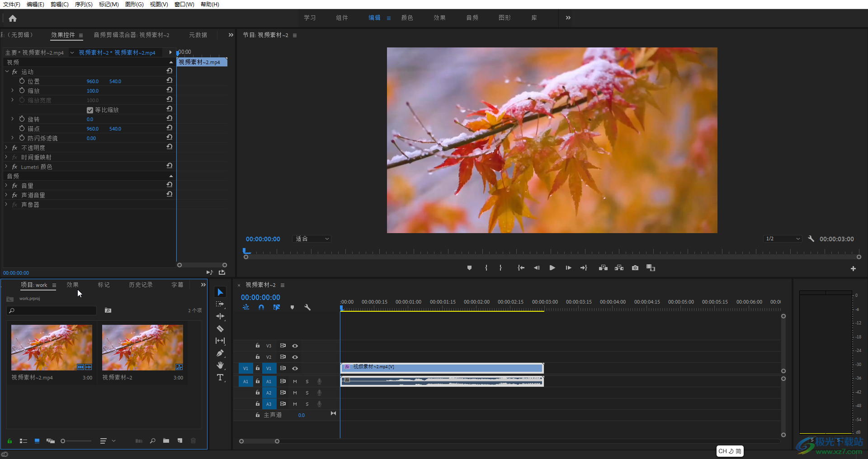Screen dimensions: 868x459
Task: Play the program monitor video
Action: pos(552,268)
